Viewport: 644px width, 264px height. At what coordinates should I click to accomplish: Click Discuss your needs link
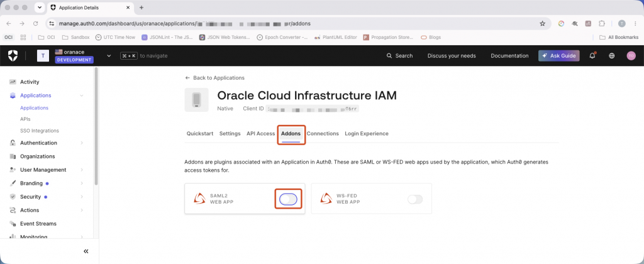452,55
